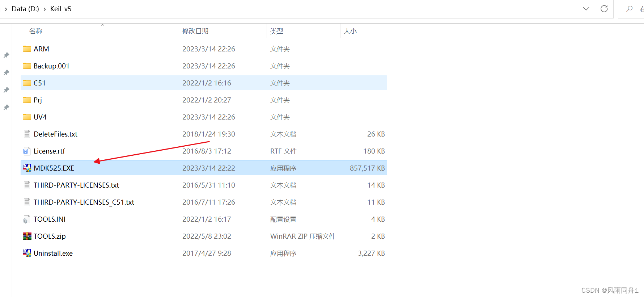Select the TOOLS.zip WinRAR archive icon
This screenshot has width=644, height=297.
tap(27, 236)
